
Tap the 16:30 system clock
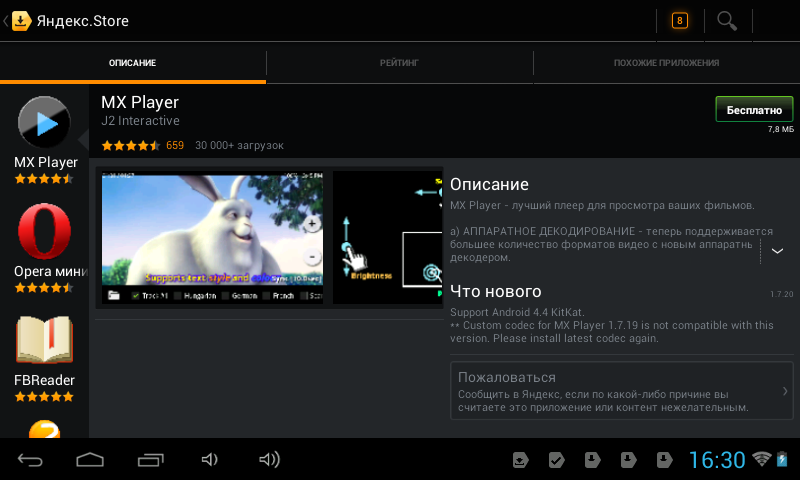coord(717,460)
